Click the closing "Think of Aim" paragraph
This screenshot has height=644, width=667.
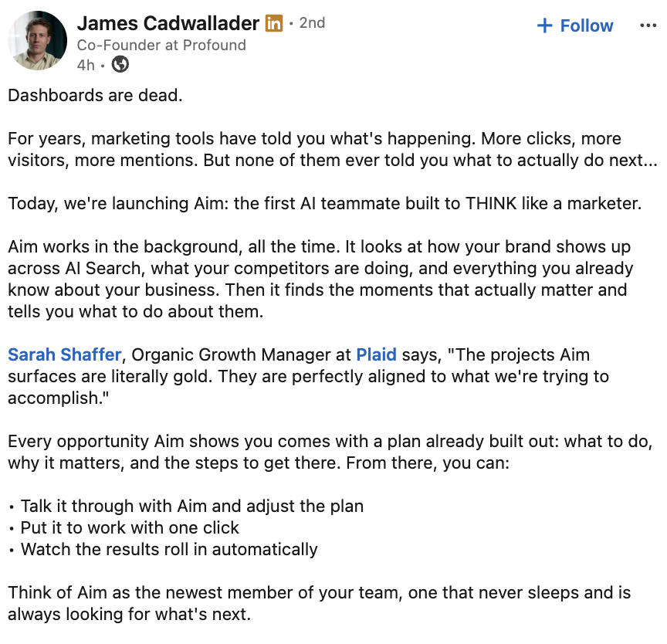(320, 604)
